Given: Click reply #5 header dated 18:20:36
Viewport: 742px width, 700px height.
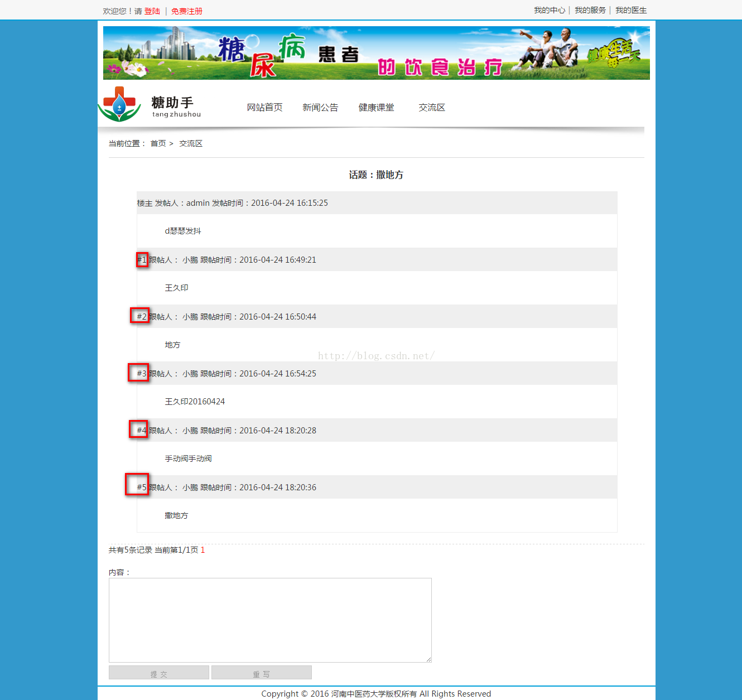Looking at the screenshot, I should pos(377,487).
